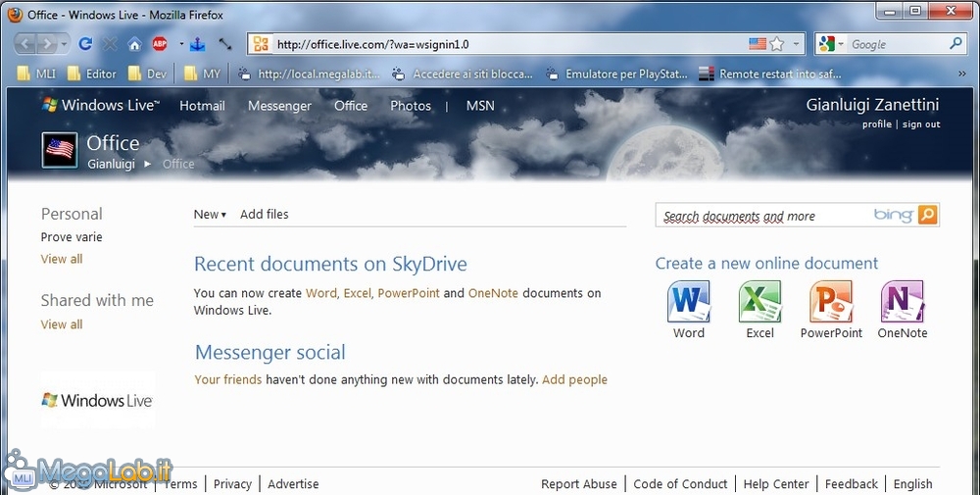Open Messenger from the top navigation
This screenshot has height=495, width=980.
(x=279, y=106)
